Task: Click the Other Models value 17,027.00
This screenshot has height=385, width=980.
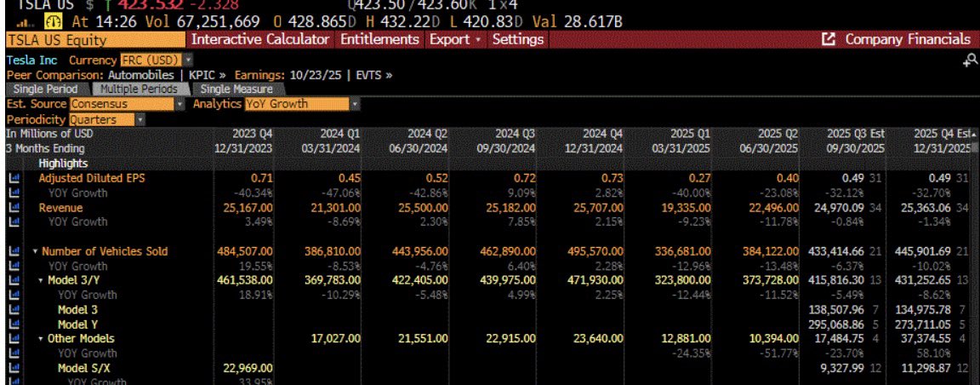Action: (336, 339)
